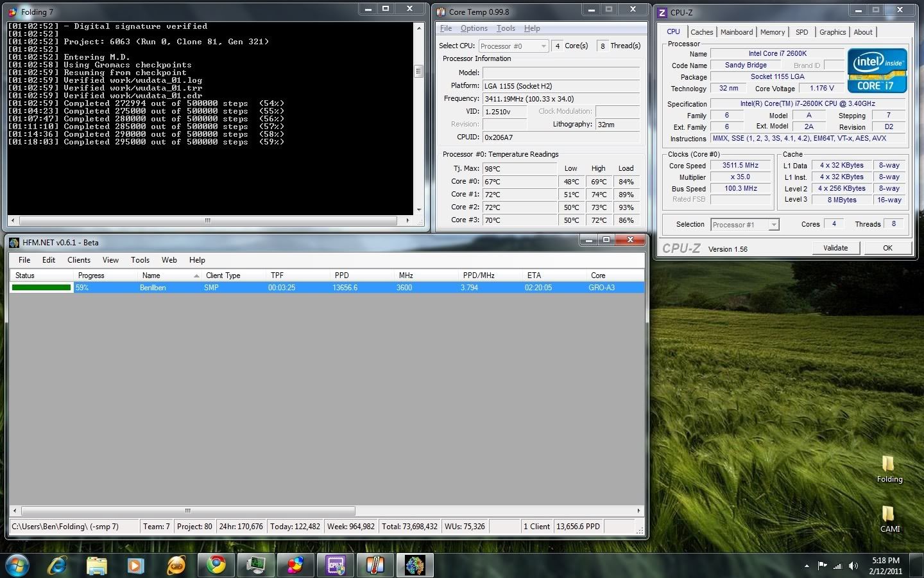The height and width of the screenshot is (578, 924).
Task: Open the colorful blobs app on the taskbar
Action: tap(295, 565)
